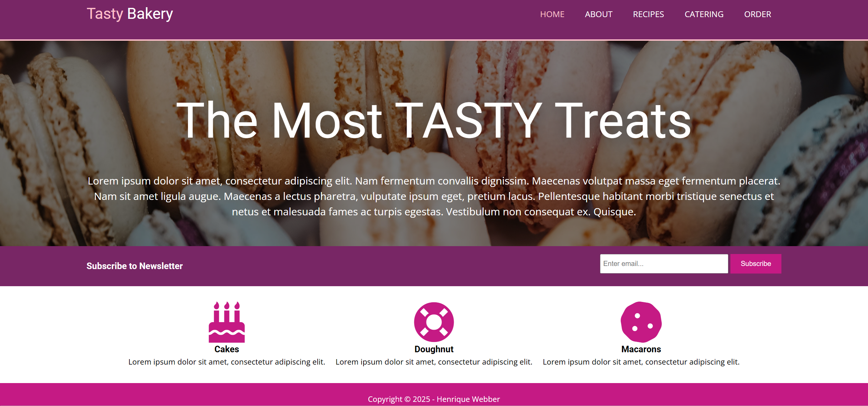Click the birthday cake icon
Image resolution: width=868 pixels, height=406 pixels.
tap(227, 322)
